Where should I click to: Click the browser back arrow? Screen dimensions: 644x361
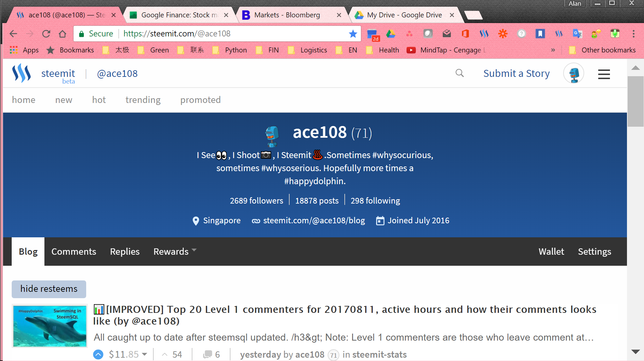[x=13, y=34]
